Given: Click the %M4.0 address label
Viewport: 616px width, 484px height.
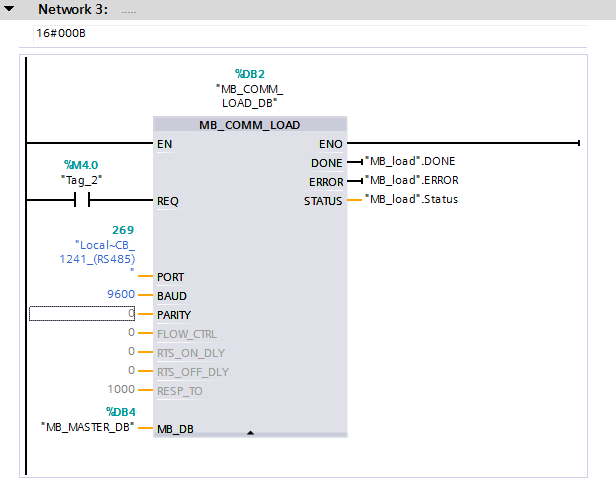Looking at the screenshot, I should (x=81, y=165).
